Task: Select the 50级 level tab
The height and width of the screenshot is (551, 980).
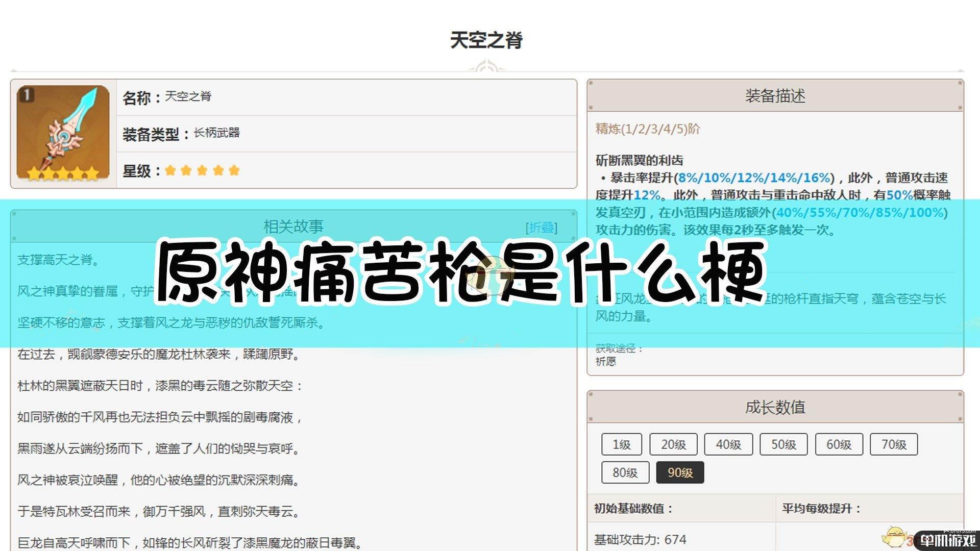Action: pos(783,444)
